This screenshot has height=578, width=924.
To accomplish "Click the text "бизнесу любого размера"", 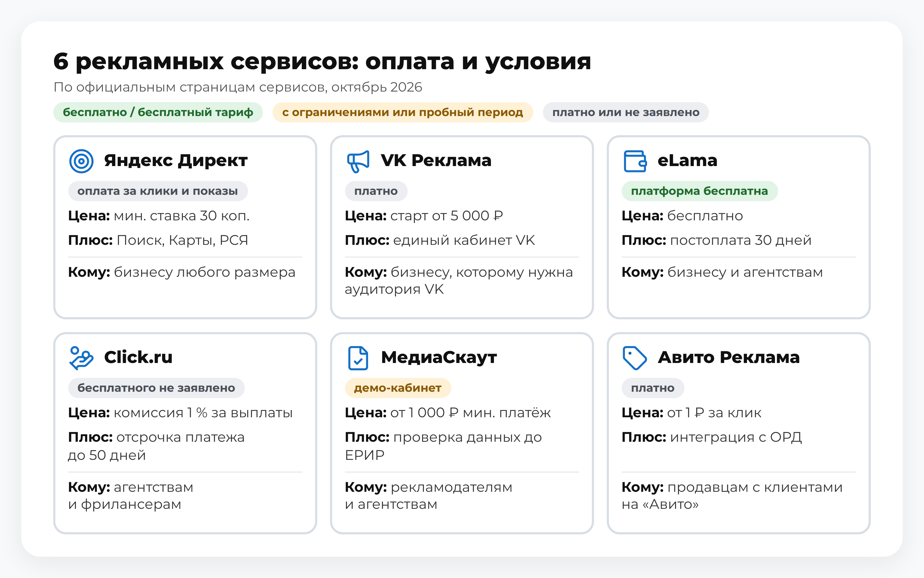I will click(205, 273).
